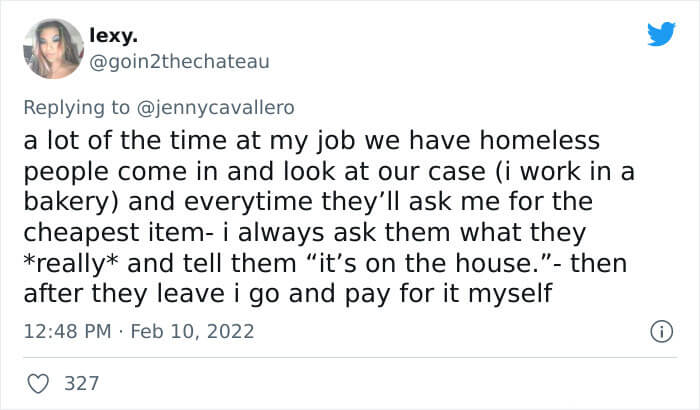This screenshot has height=410, width=700.
Task: Like the tweet with the heart icon
Action: [x=38, y=384]
